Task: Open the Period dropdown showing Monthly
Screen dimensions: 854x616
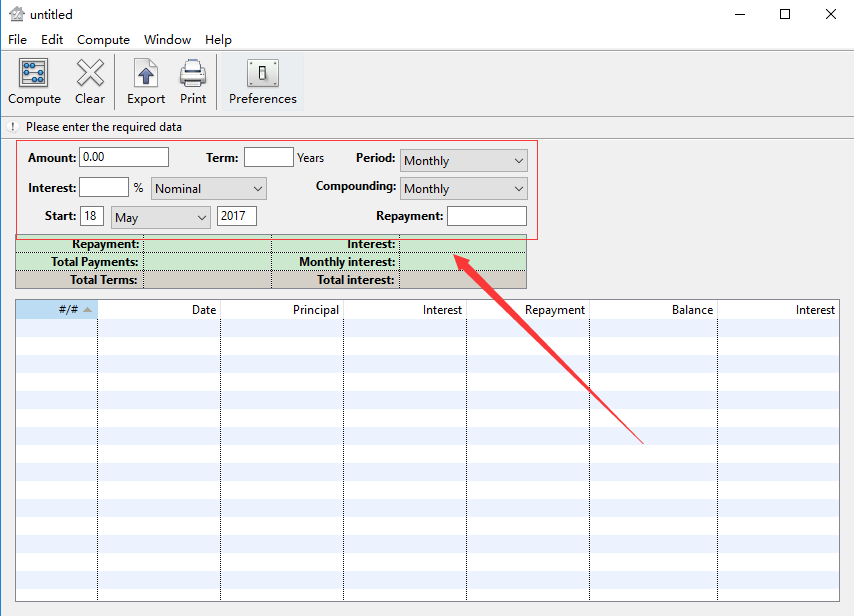Action: tap(463, 160)
